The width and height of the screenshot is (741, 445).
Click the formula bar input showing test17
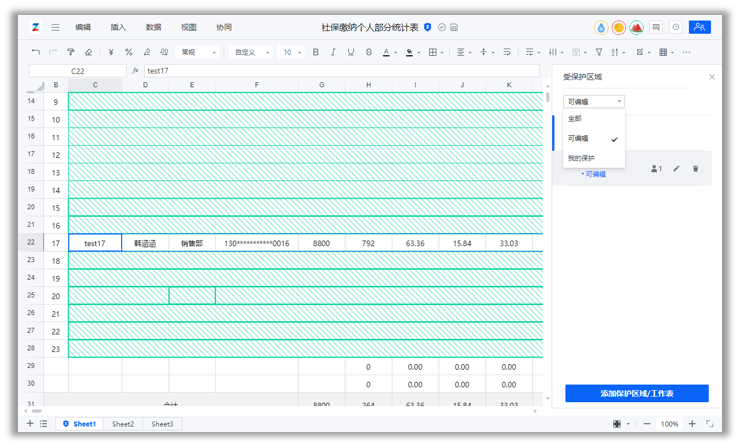(x=341, y=71)
